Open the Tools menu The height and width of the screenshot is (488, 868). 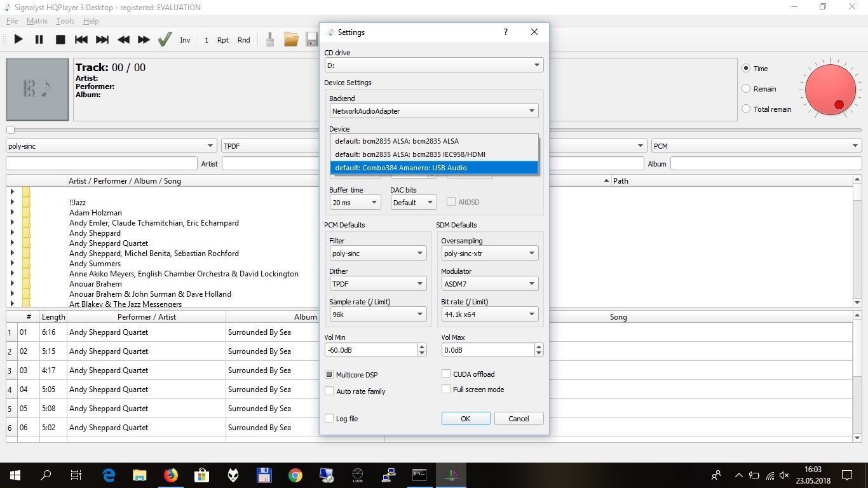point(65,21)
